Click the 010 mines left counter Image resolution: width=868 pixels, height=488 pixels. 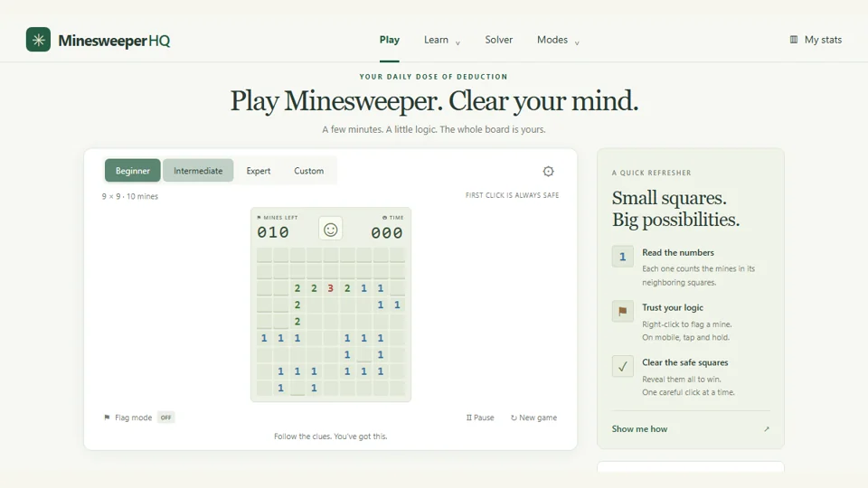point(273,232)
